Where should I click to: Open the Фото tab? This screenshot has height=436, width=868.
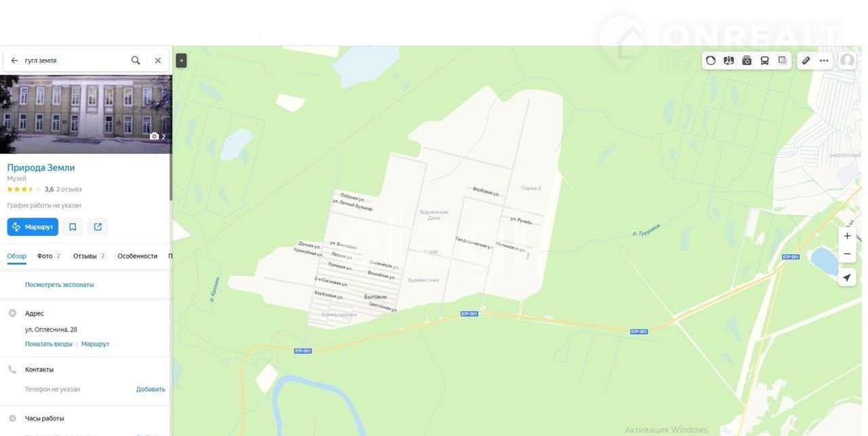(49, 256)
